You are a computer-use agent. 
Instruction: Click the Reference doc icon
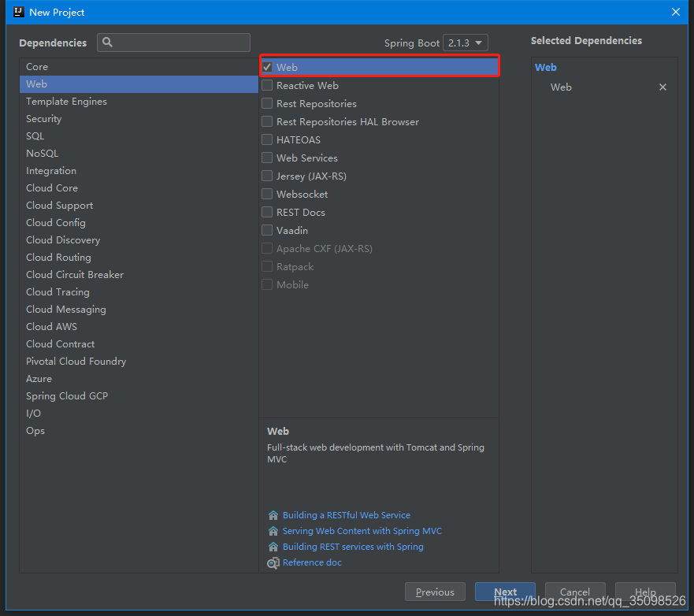[273, 563]
